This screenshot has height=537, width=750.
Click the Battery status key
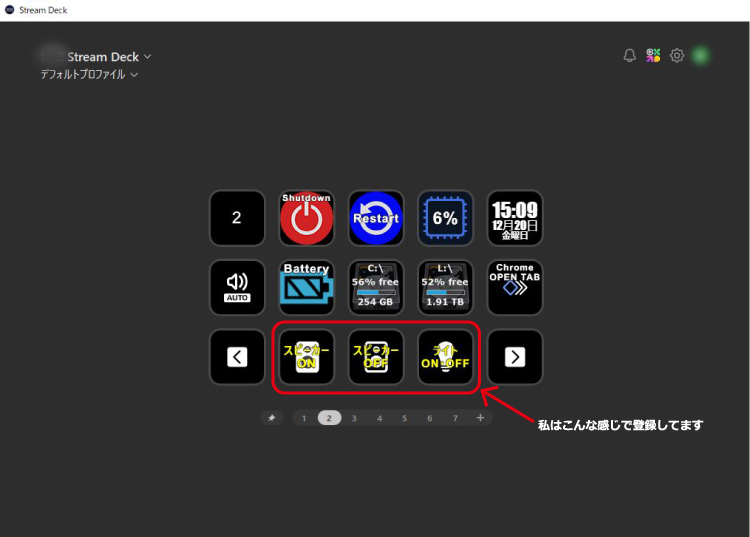pyautogui.click(x=306, y=287)
